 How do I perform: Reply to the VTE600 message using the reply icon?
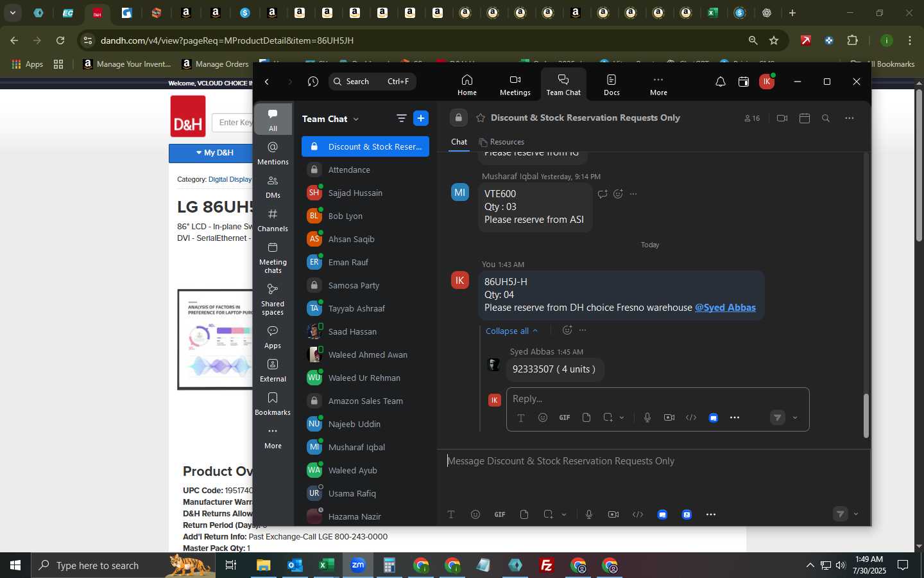[603, 194]
